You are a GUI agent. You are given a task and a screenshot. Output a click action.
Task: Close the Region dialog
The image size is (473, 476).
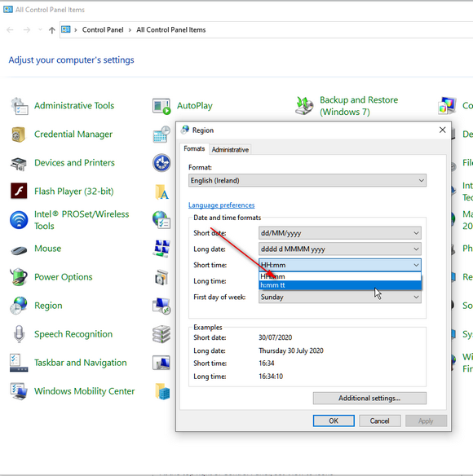[x=442, y=130]
